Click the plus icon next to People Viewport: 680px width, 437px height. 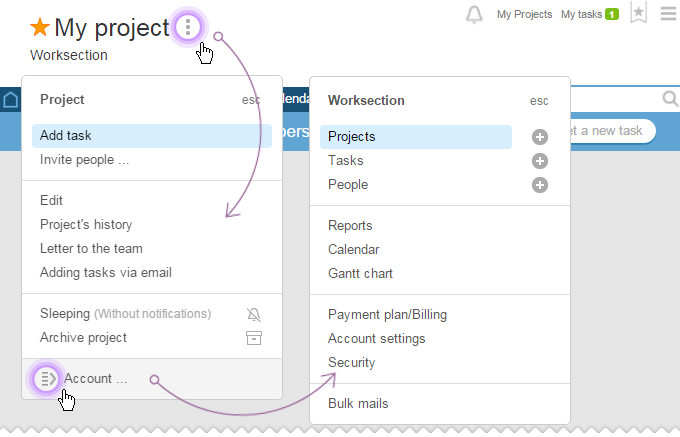[x=539, y=185]
